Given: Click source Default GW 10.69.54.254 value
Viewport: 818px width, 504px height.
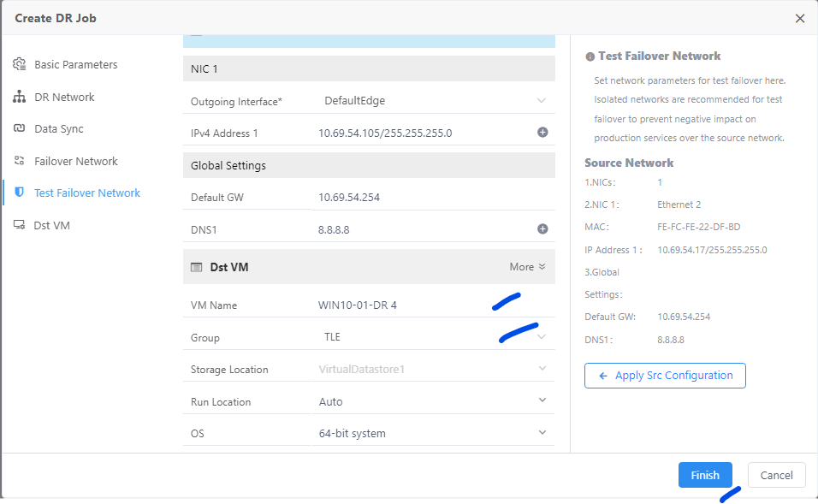Looking at the screenshot, I should pos(684,317).
